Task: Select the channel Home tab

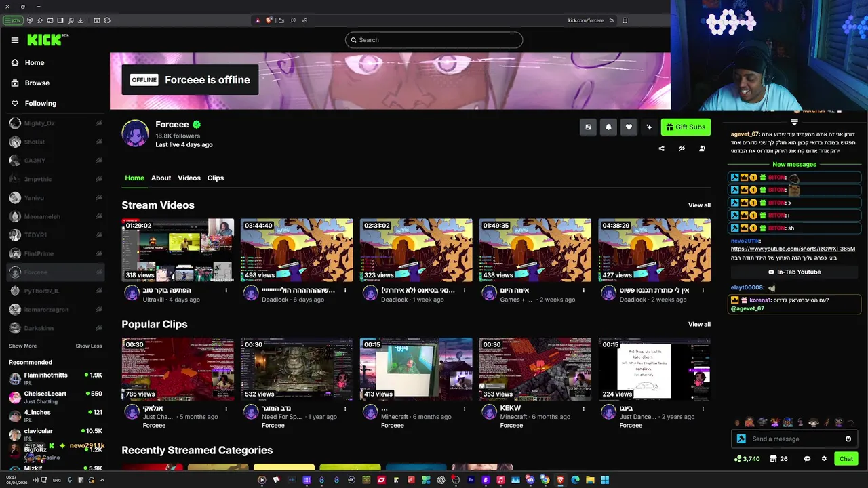Action: [x=134, y=178]
